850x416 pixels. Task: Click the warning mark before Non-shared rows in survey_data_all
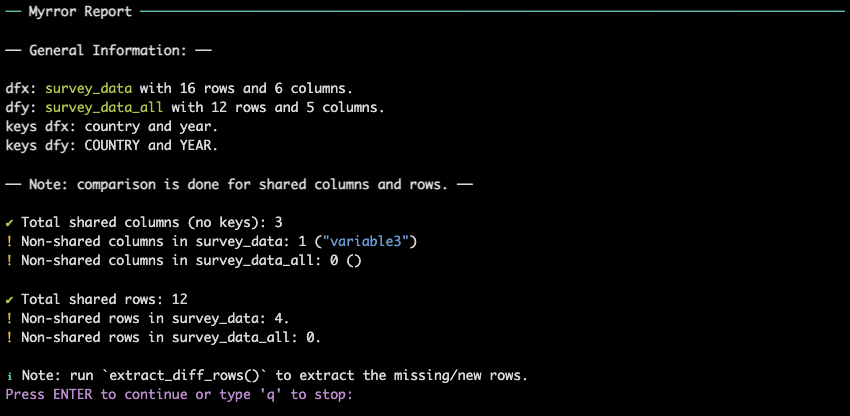9,337
